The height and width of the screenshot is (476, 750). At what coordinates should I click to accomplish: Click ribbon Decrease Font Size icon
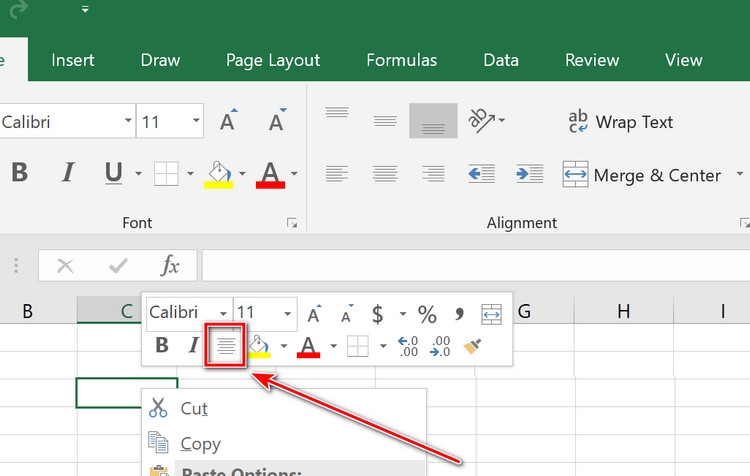click(x=277, y=120)
